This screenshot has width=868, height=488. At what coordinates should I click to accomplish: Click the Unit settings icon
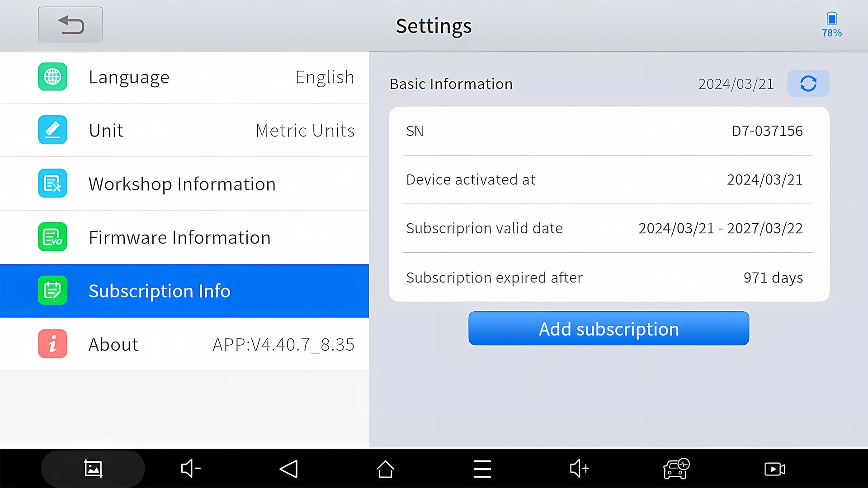click(x=52, y=130)
